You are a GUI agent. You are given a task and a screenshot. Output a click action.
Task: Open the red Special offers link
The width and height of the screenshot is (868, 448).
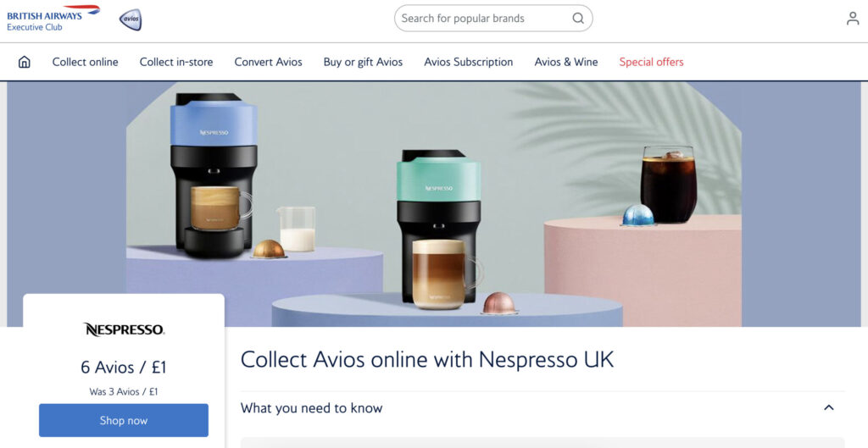pyautogui.click(x=651, y=62)
